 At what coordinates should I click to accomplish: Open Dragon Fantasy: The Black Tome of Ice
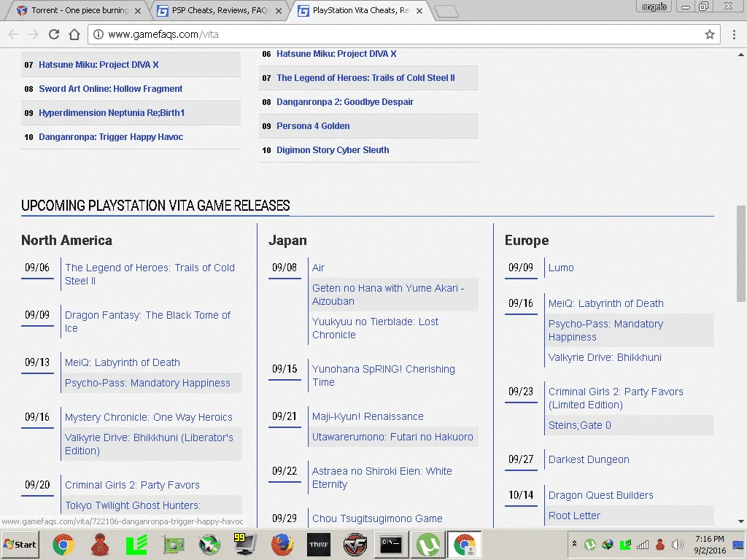pos(147,322)
